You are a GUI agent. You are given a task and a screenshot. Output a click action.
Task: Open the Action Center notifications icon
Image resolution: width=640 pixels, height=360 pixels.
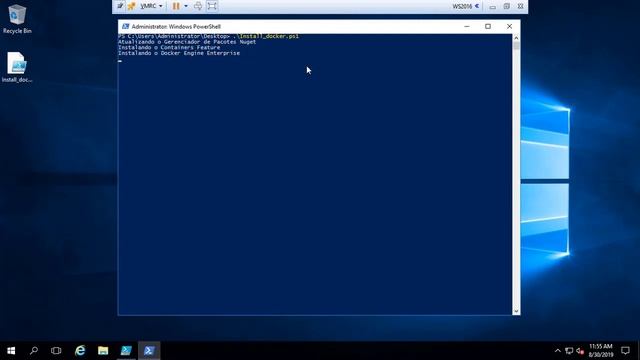[x=625, y=351]
